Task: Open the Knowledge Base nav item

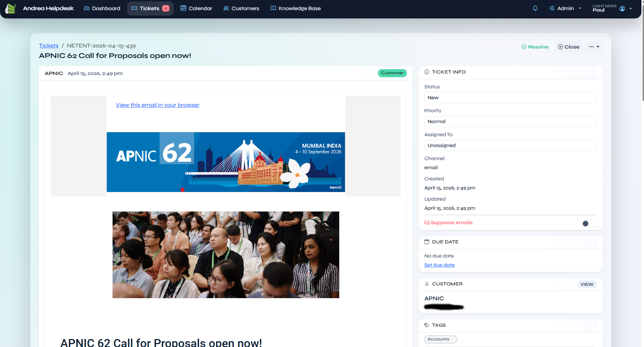Action: tap(295, 8)
